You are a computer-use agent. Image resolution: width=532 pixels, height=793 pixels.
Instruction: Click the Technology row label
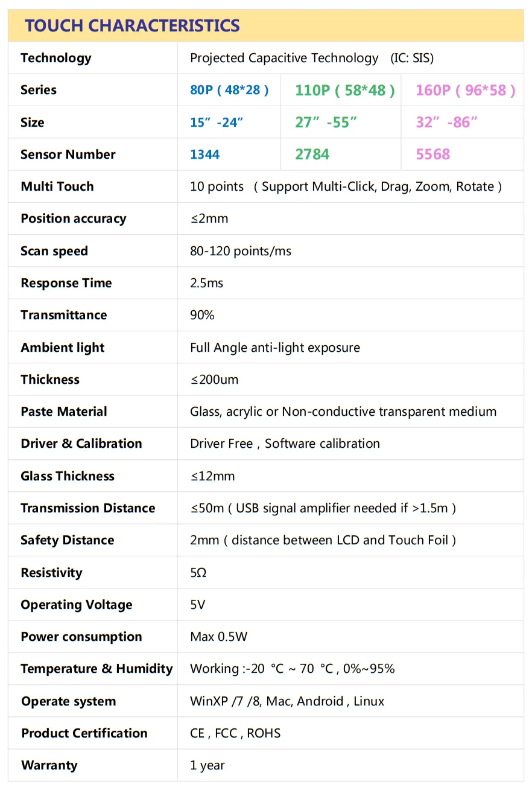[x=56, y=58]
